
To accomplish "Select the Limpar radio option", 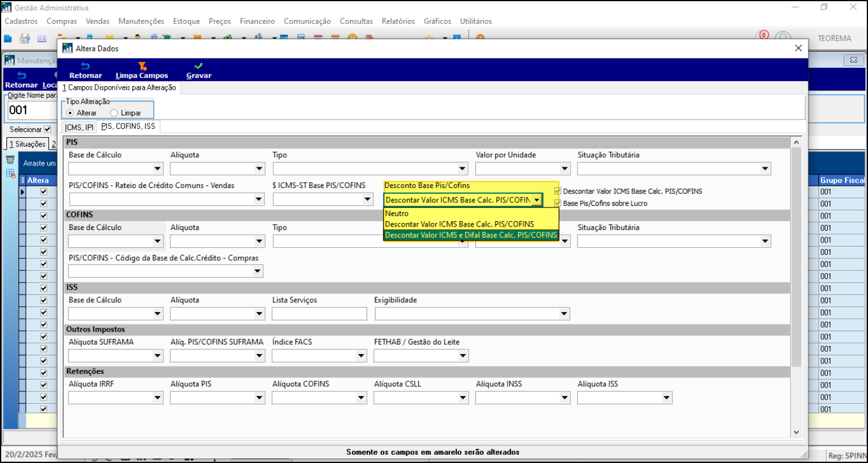I will coord(114,112).
